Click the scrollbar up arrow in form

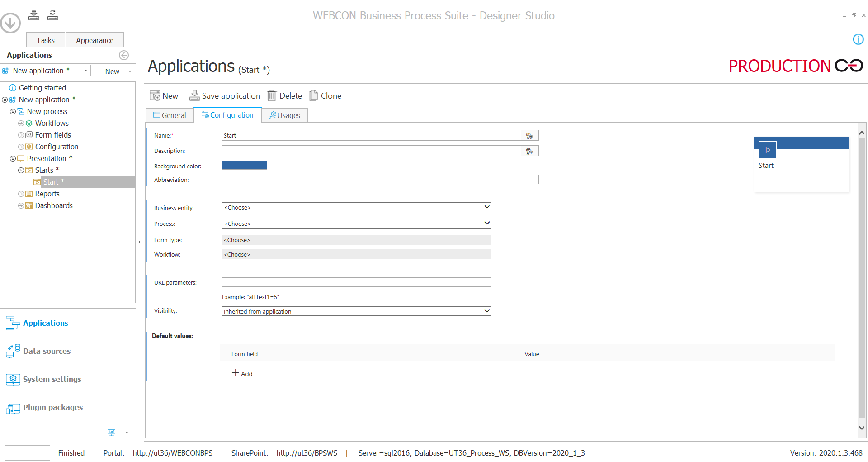pyautogui.click(x=862, y=133)
